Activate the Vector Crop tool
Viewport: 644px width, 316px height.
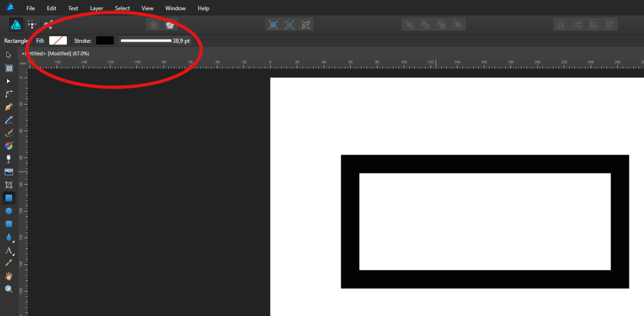pos(8,184)
